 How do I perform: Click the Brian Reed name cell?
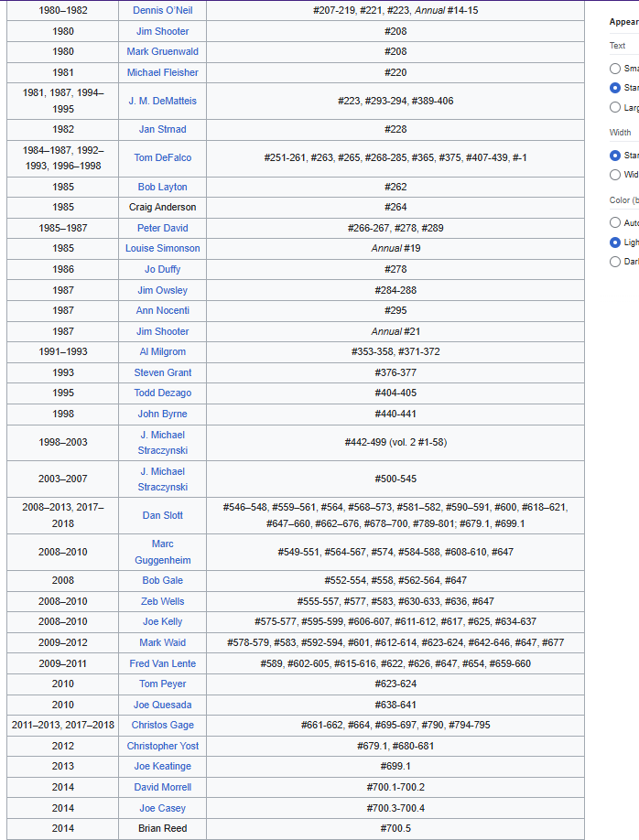coord(162,828)
